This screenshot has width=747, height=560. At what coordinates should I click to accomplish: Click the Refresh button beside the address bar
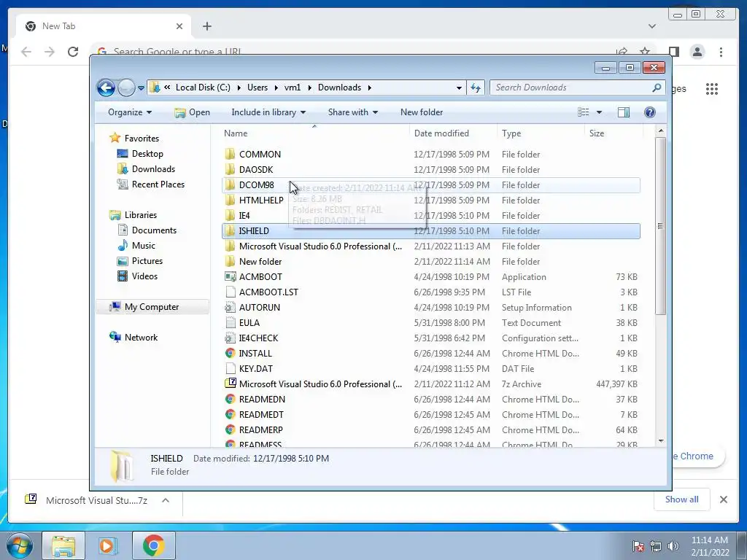tap(476, 87)
